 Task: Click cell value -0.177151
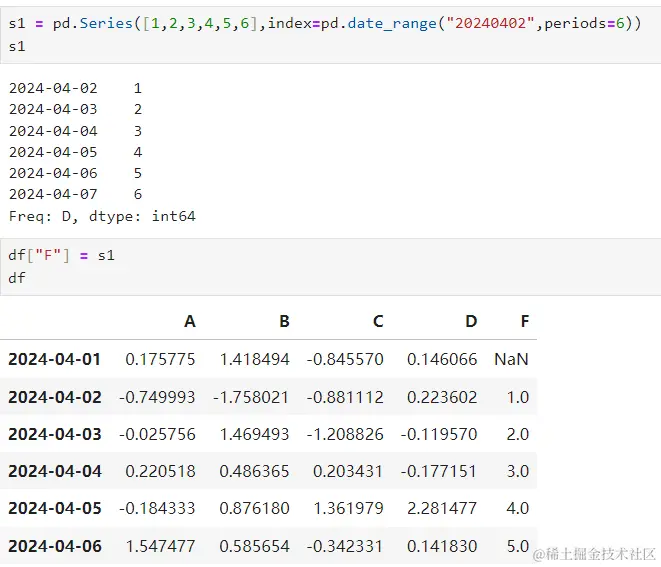(x=439, y=471)
